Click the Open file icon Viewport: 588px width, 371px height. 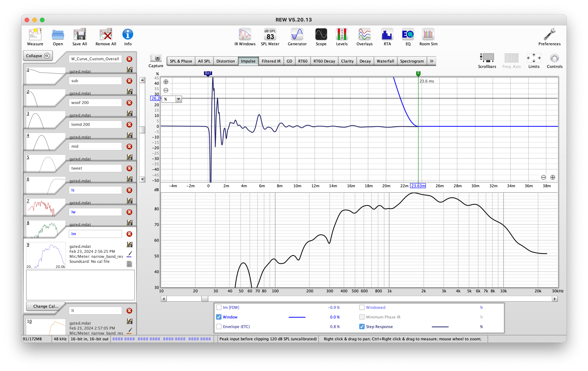coord(58,37)
